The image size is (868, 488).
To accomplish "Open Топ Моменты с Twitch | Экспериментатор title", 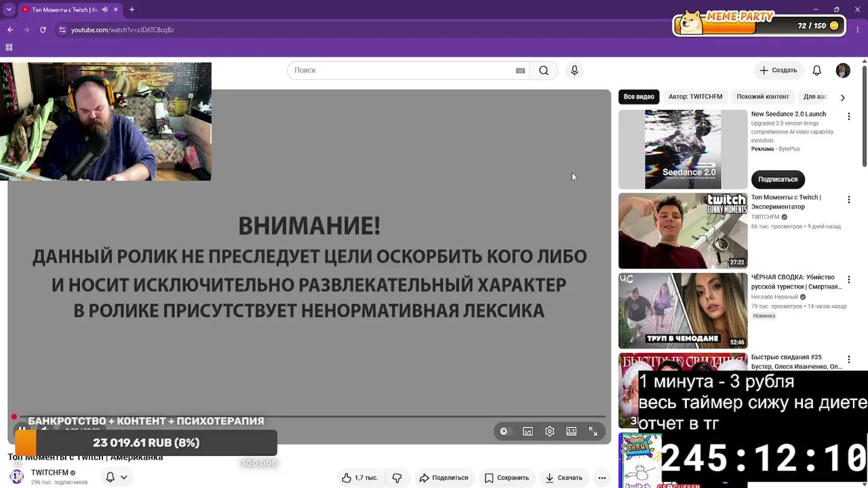I will point(786,202).
